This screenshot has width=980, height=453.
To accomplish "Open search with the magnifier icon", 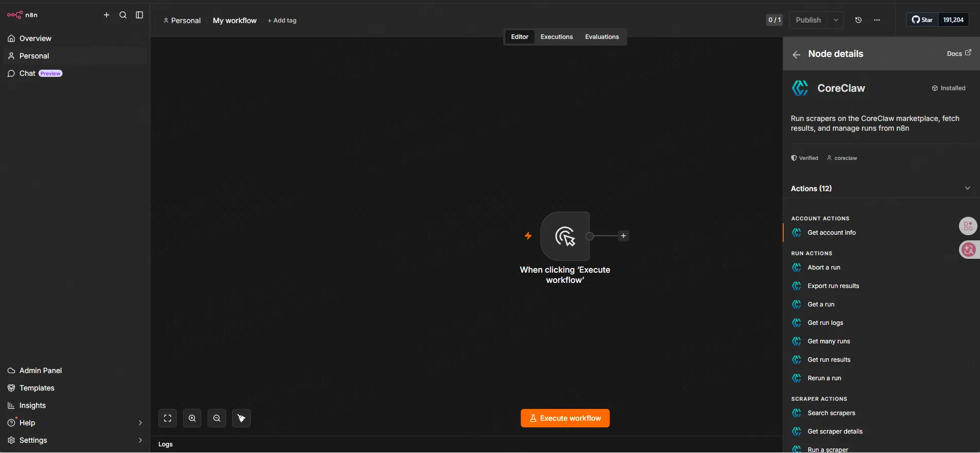I will (x=123, y=15).
